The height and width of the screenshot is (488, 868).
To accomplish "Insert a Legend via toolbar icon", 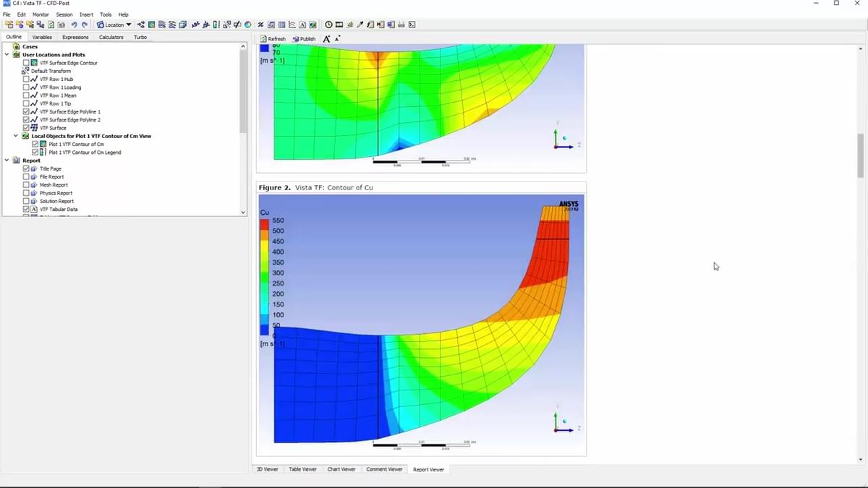I will tap(216, 25).
